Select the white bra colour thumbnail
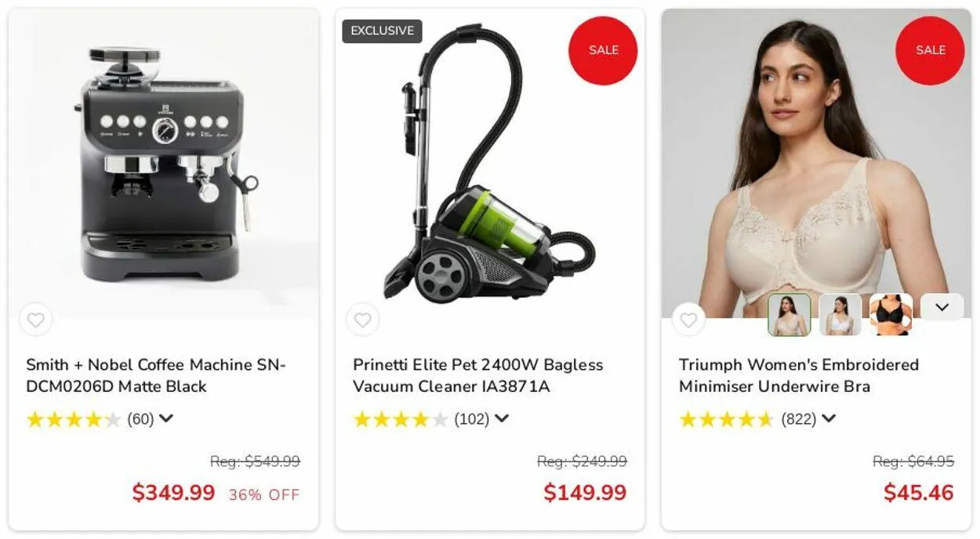Screen dimensions: 980x539 [840, 315]
